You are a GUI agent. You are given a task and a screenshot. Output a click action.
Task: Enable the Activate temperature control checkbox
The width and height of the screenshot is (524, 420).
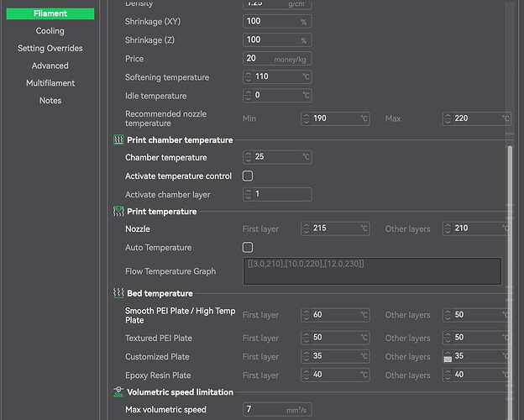tap(248, 176)
